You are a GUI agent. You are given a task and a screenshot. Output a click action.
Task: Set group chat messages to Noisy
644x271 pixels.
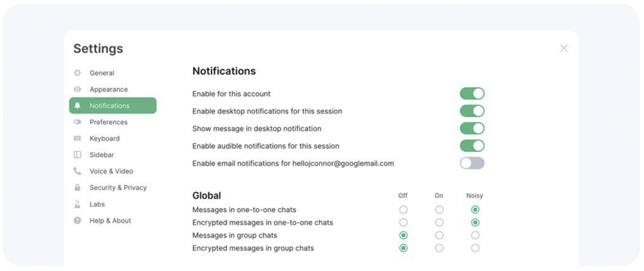pyautogui.click(x=475, y=235)
